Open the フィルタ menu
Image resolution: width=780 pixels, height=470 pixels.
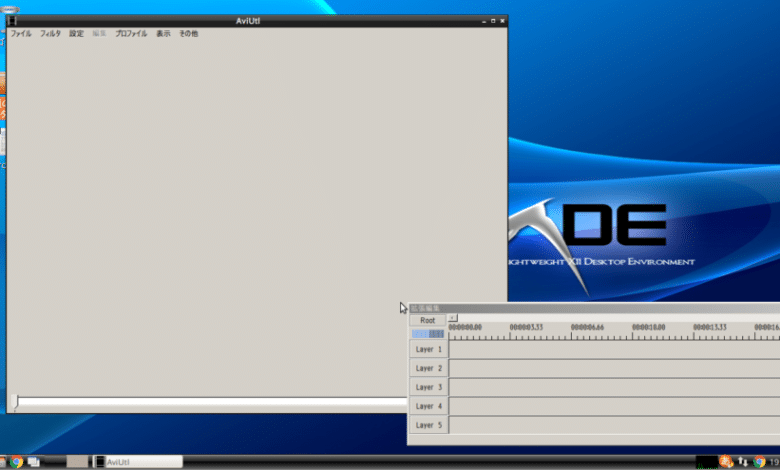(x=50, y=34)
